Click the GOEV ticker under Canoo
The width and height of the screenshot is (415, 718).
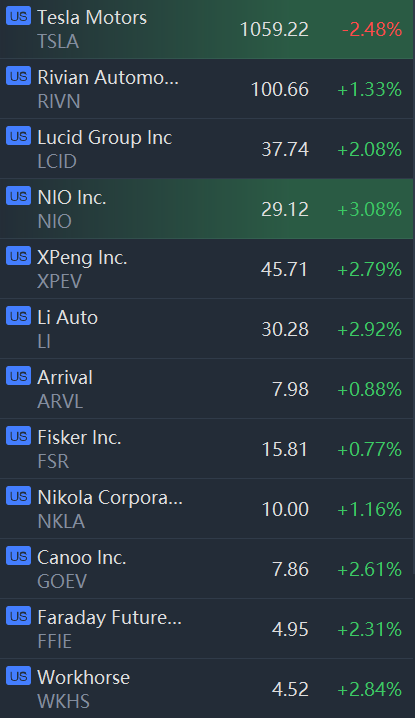point(62,582)
